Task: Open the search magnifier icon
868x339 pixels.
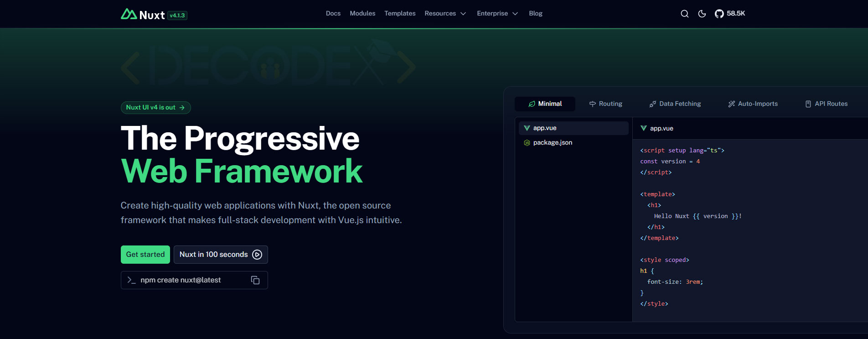Action: (x=684, y=14)
